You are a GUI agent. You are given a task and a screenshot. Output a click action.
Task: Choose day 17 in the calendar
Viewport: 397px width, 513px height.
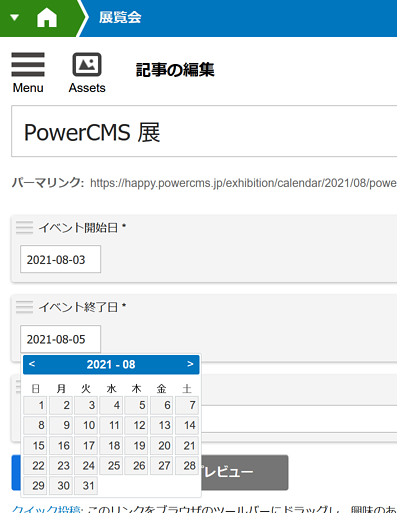tap(86, 446)
